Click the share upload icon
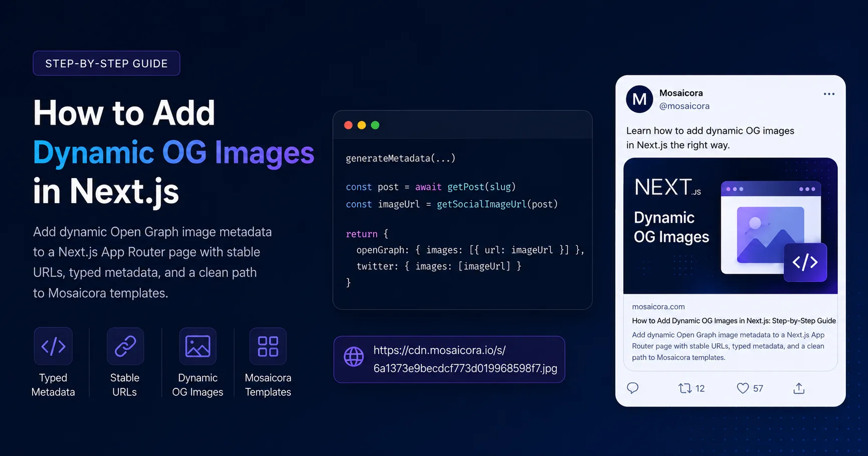 [799, 388]
